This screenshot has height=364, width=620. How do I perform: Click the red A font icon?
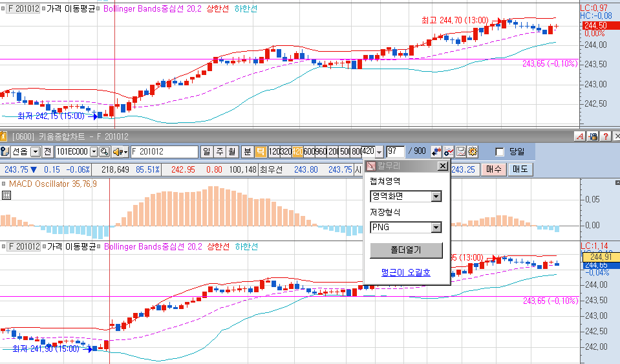pos(579,136)
